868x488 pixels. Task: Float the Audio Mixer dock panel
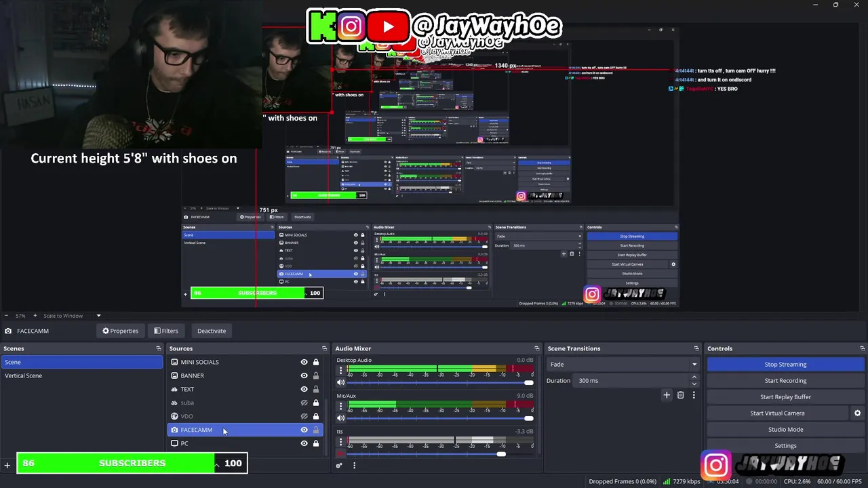click(536, 348)
